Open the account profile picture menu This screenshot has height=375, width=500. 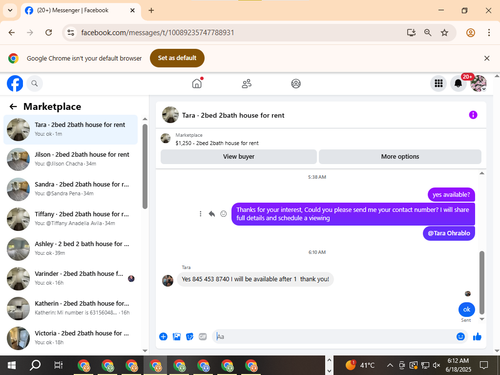coord(478,83)
